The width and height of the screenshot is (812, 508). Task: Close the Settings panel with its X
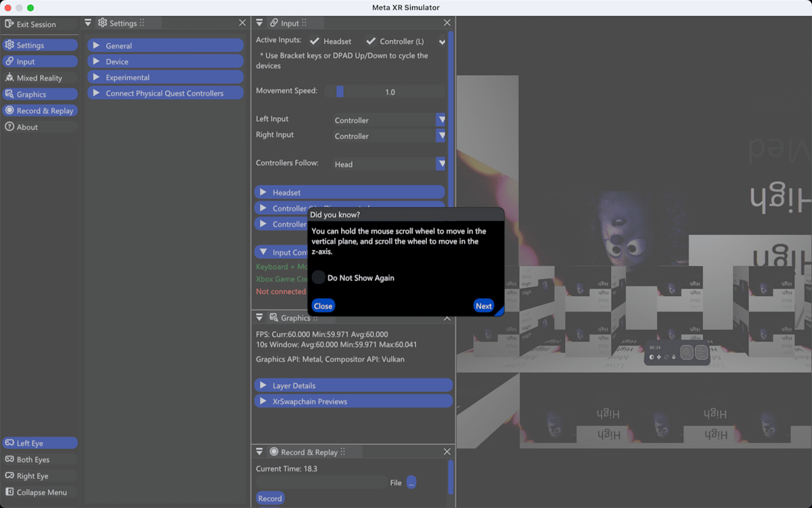tap(242, 23)
